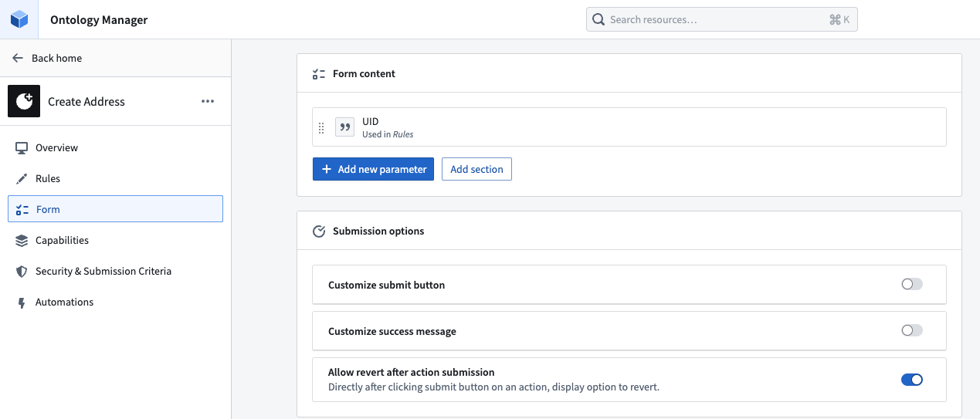Enable the Customize submit button toggle

[912, 284]
